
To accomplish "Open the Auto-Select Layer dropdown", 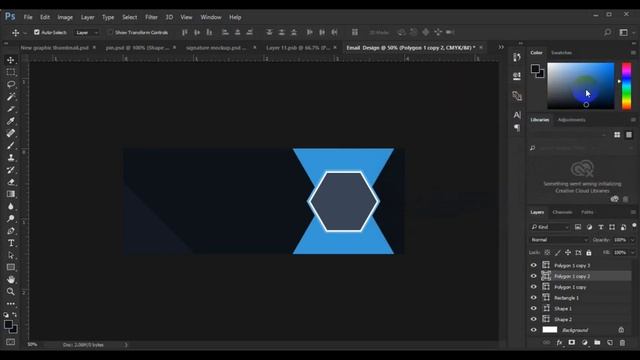I will click(87, 32).
